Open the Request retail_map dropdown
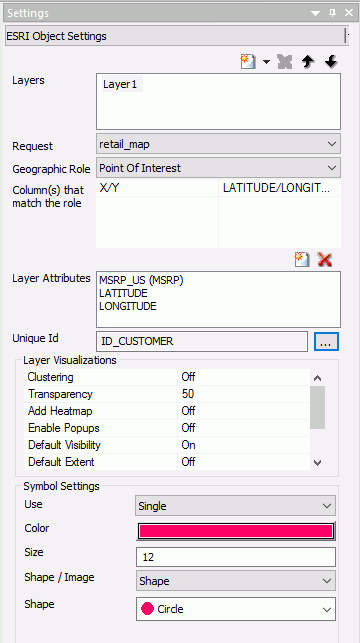Screen dimensions: 360x643 (x=218, y=144)
